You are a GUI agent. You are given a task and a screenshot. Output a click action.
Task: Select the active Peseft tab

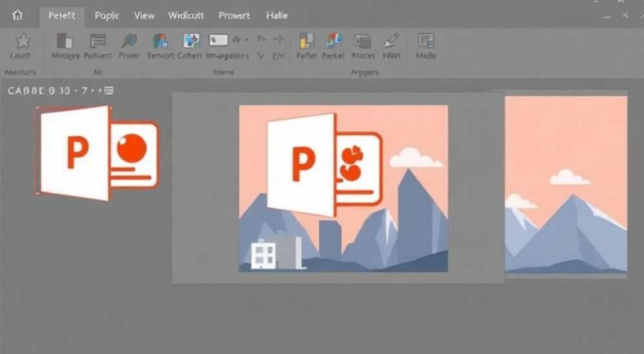tap(62, 15)
